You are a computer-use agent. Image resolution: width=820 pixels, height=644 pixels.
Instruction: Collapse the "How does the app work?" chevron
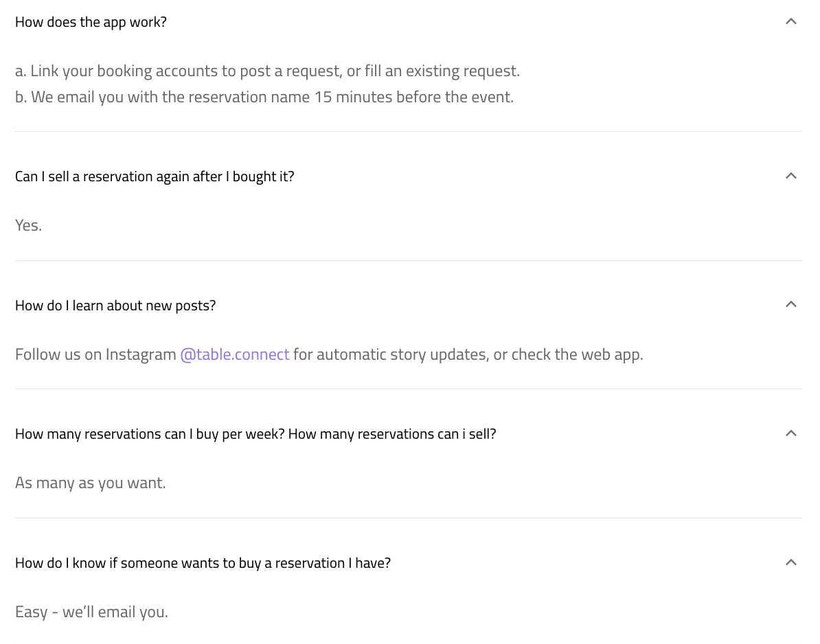[790, 21]
